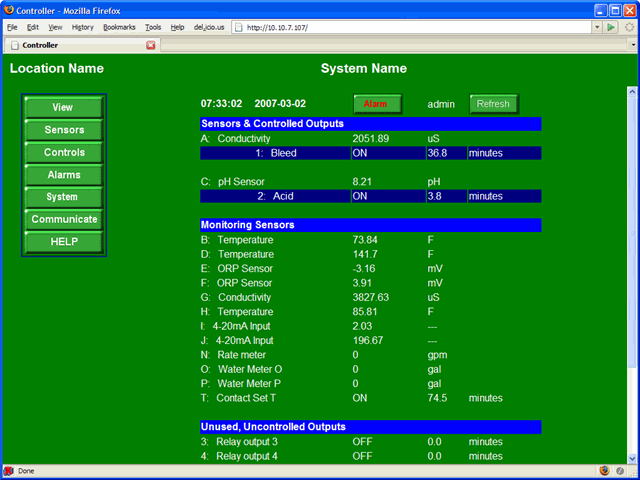The width and height of the screenshot is (640, 480).
Task: Go to the Alarms section
Action: coord(64,175)
